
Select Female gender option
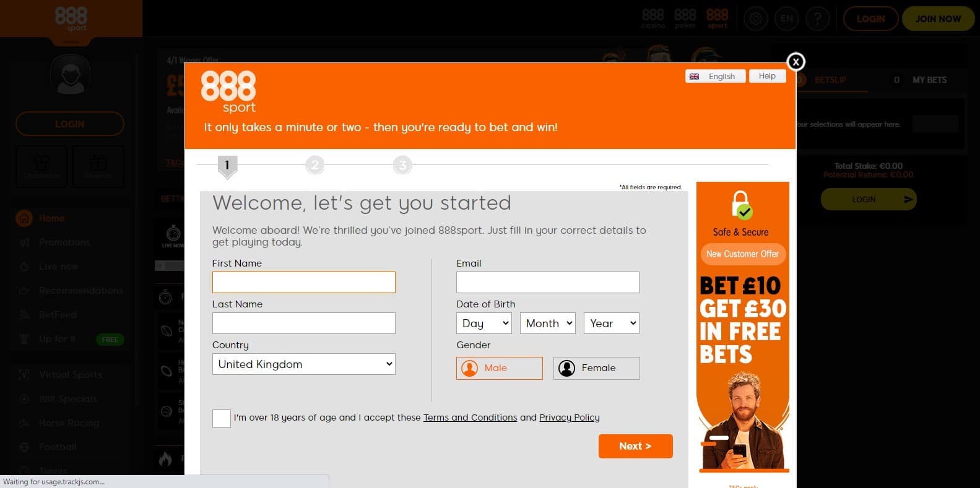pos(596,368)
